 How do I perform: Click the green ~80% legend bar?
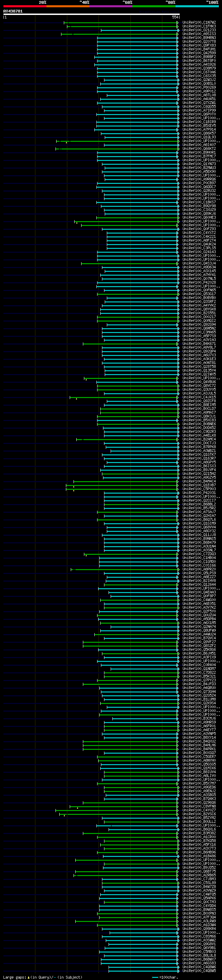(154, 6)
